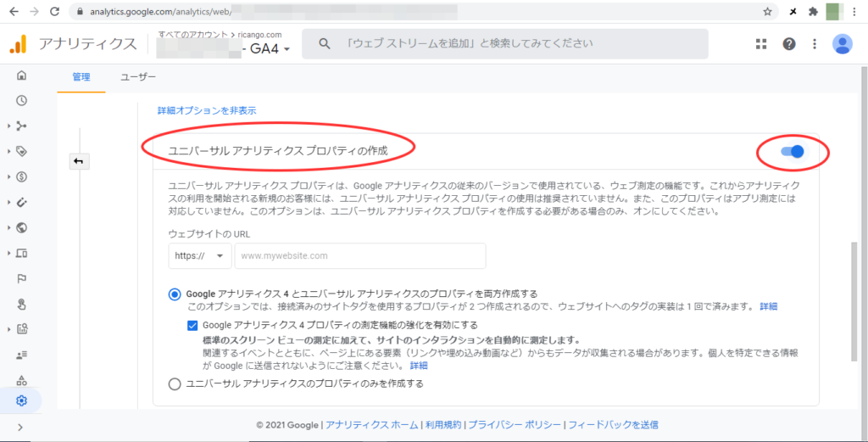Select the option to create both GA4 and Universal properties

click(175, 294)
